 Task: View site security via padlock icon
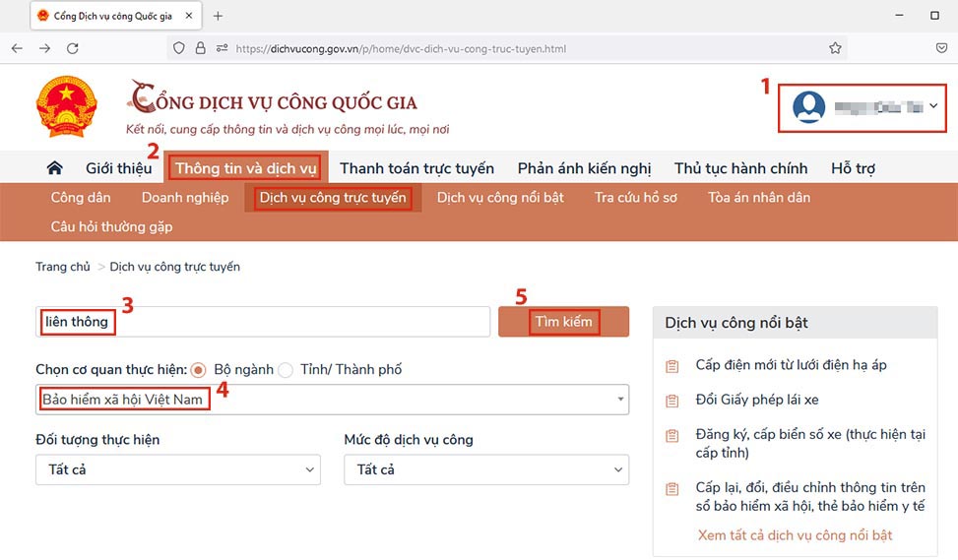pos(201,48)
